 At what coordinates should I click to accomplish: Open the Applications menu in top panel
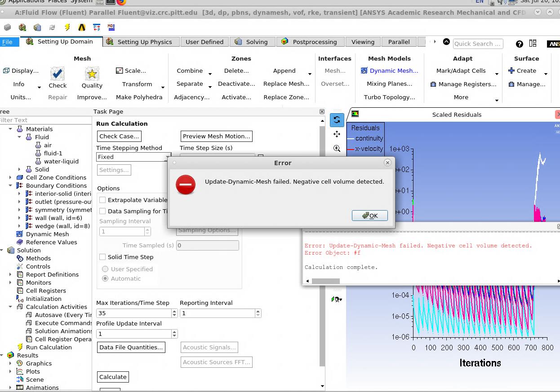26,1
